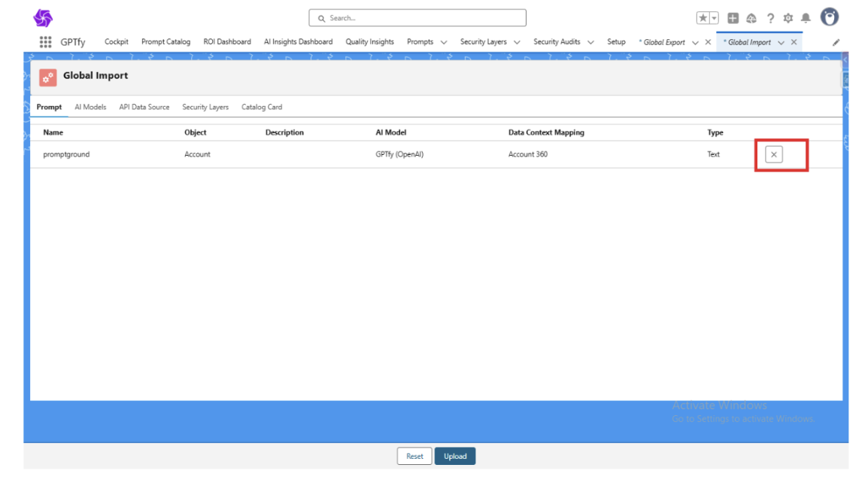Screen dimensions: 868x486
Task: Open the App Launcher grid icon
Action: click(x=45, y=42)
